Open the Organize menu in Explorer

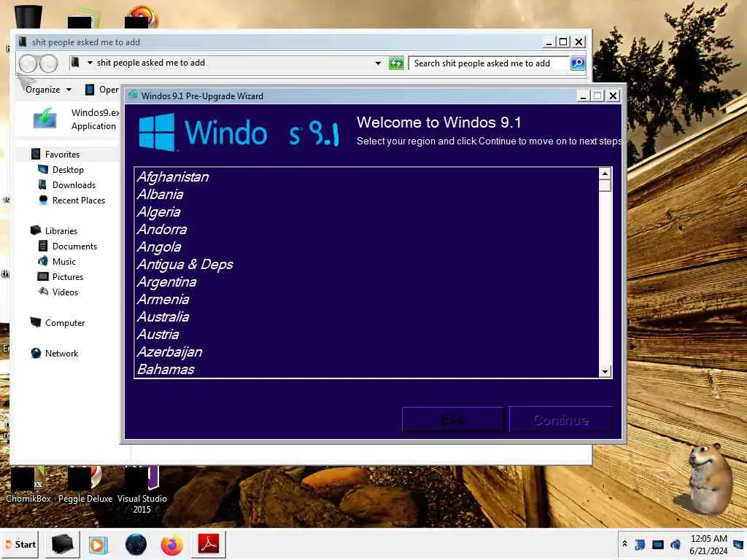(x=48, y=90)
